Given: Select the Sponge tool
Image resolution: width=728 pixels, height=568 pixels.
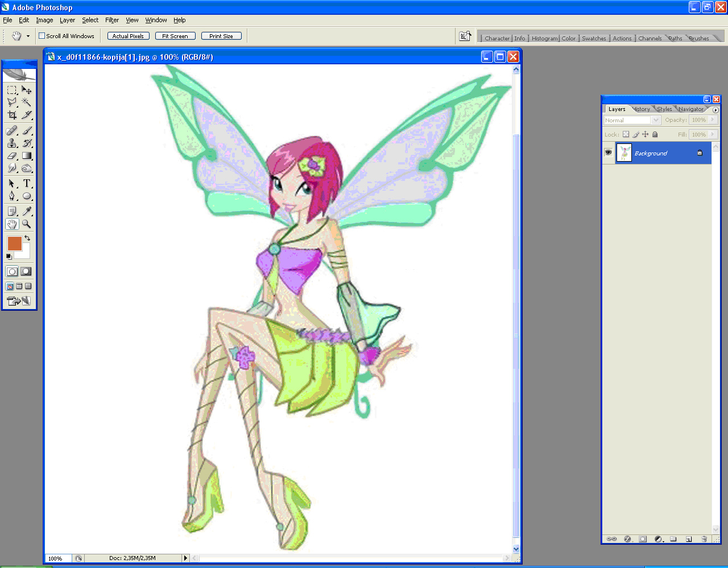Looking at the screenshot, I should pos(27,168).
